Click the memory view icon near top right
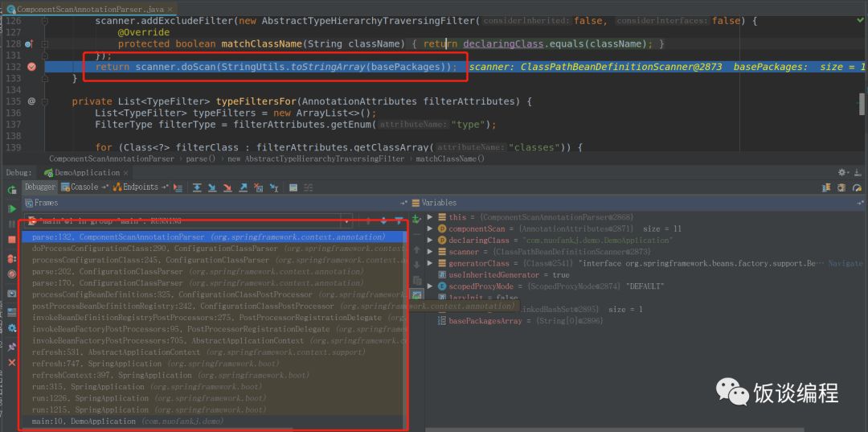The height and width of the screenshot is (432, 868). [x=842, y=187]
